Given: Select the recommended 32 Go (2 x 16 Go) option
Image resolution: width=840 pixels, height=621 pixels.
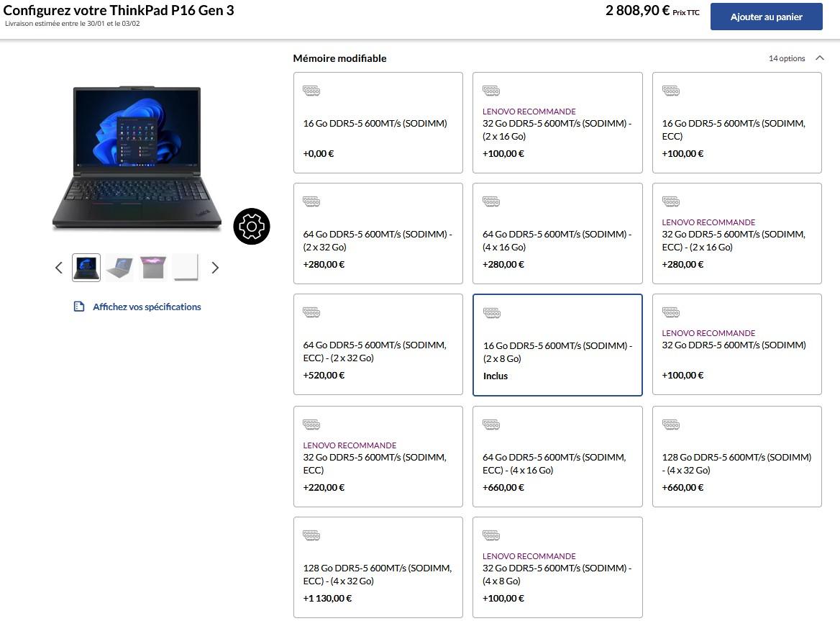Looking at the screenshot, I should click(557, 122).
